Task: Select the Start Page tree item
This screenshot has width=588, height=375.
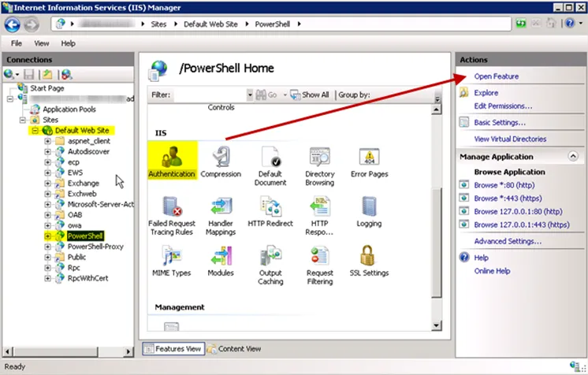Action: tap(47, 88)
